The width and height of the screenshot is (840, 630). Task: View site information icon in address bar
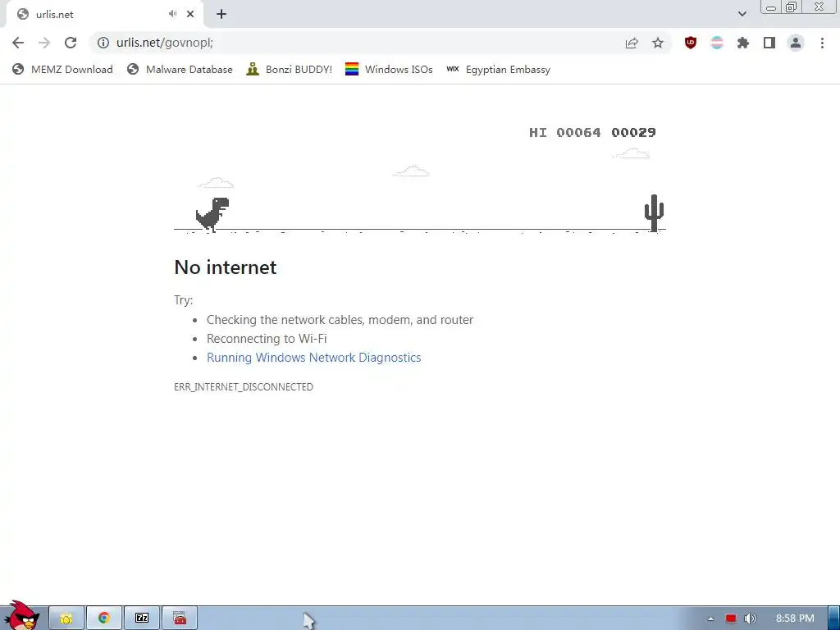click(x=103, y=43)
